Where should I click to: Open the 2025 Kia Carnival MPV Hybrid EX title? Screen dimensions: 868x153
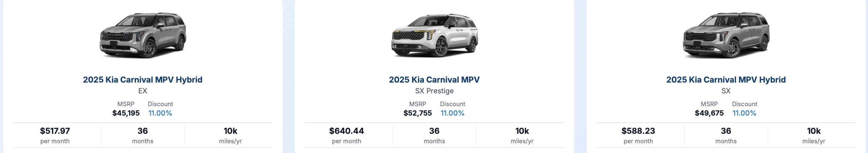pyautogui.click(x=143, y=80)
